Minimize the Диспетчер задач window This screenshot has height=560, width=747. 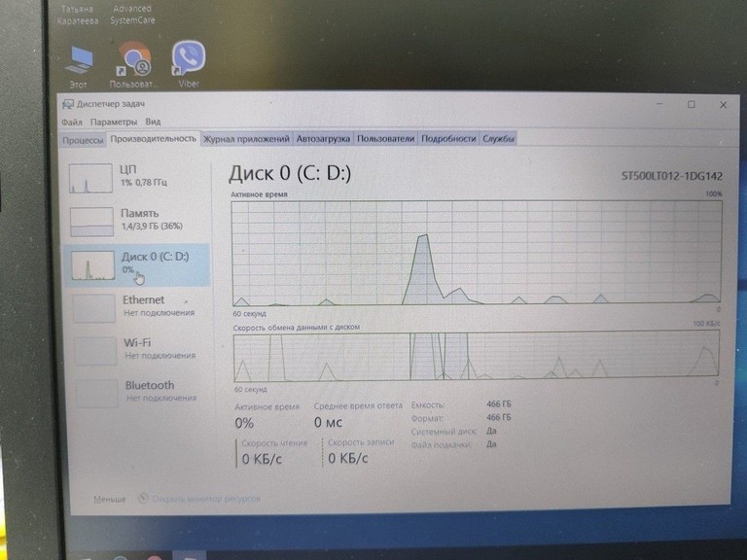[x=659, y=104]
